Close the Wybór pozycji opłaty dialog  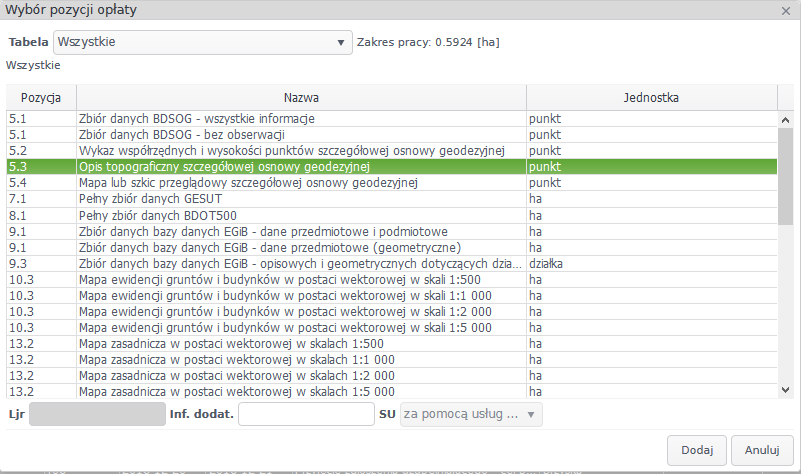pyautogui.click(x=785, y=10)
